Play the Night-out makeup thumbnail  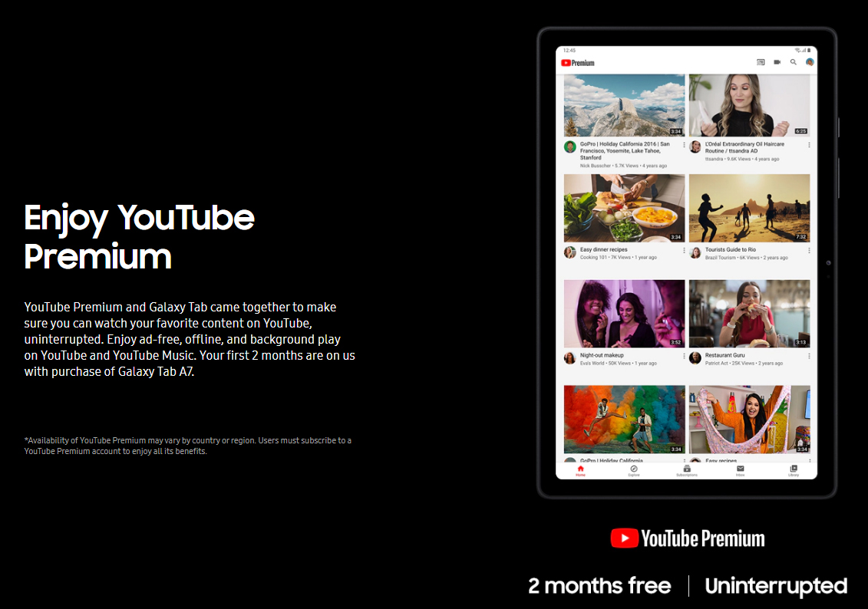(624, 314)
